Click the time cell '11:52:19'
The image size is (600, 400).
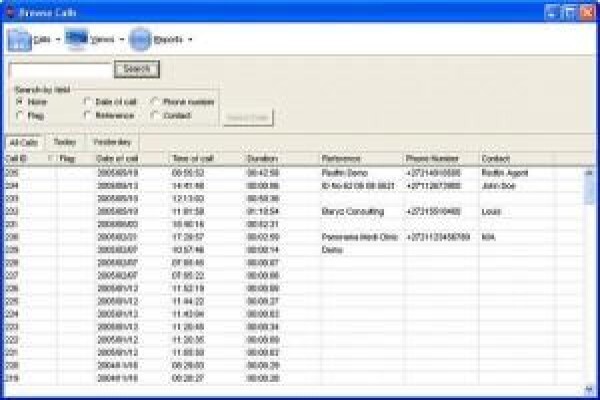(x=188, y=288)
